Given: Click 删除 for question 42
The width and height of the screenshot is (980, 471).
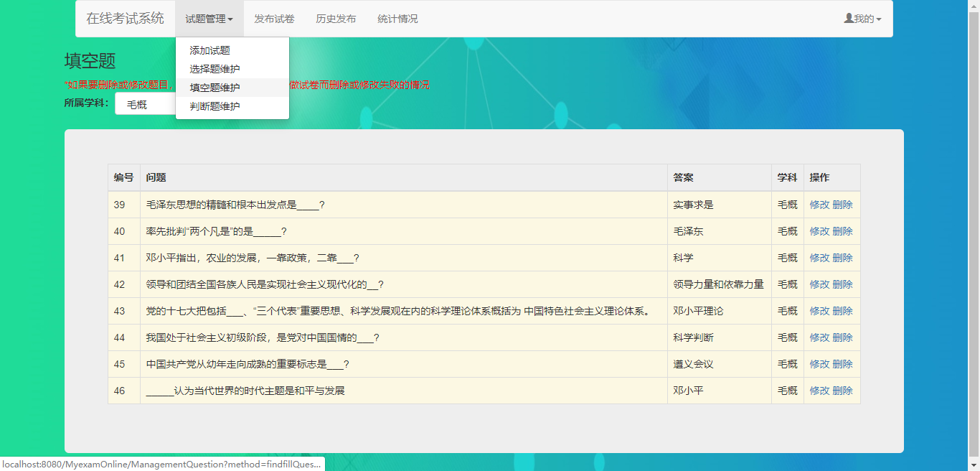Looking at the screenshot, I should pos(843,284).
